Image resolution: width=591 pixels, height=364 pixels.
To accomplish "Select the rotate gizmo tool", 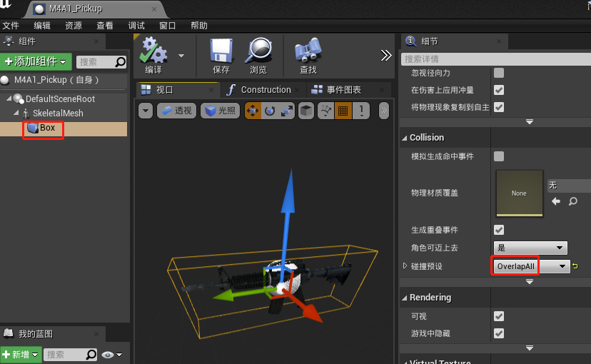I will coord(270,111).
